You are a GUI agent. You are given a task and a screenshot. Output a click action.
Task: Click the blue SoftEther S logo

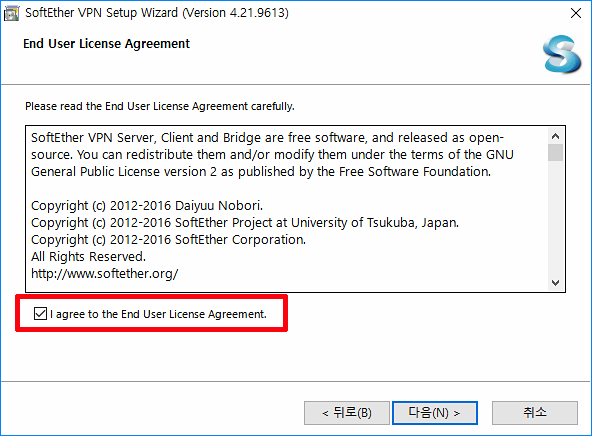pyautogui.click(x=562, y=54)
